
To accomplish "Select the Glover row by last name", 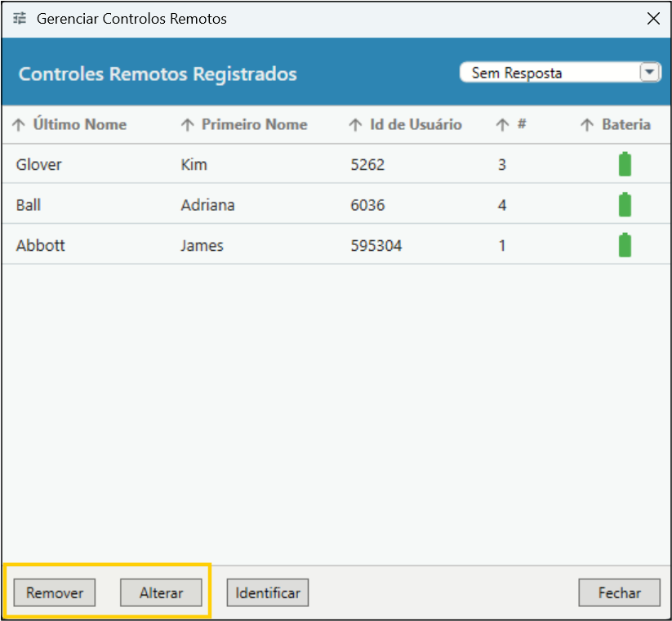I will tap(39, 164).
